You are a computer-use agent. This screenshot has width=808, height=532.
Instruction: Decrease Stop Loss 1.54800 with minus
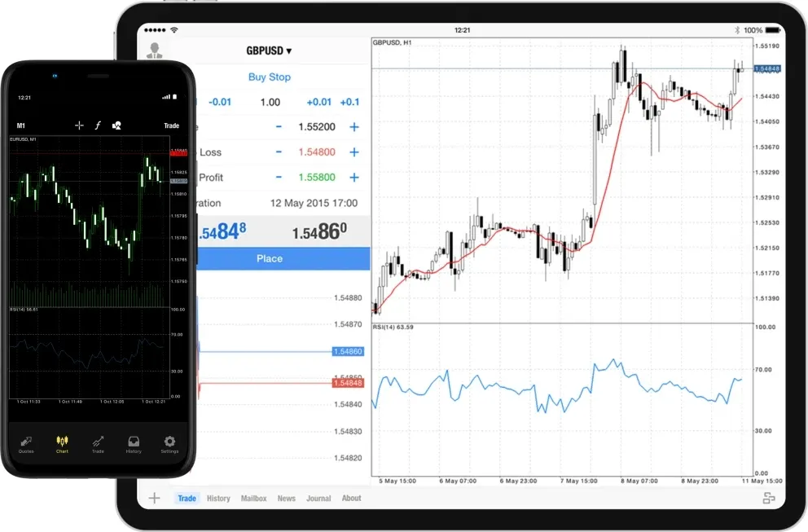click(279, 152)
